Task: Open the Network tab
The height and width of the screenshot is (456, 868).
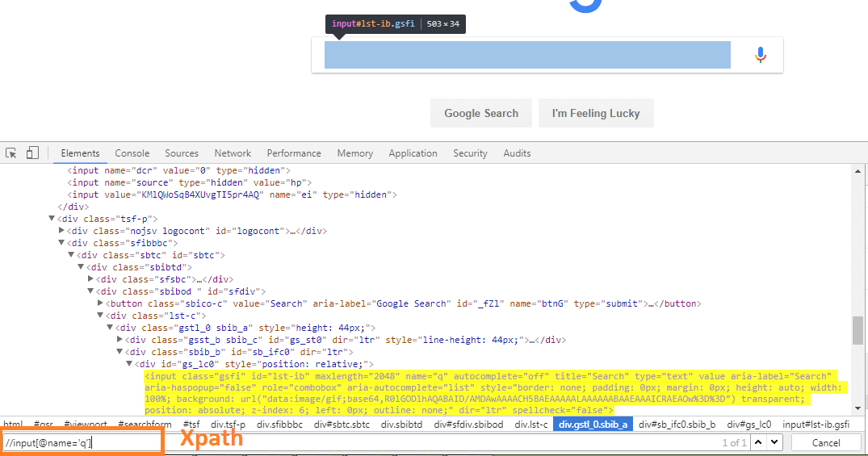Action: pos(233,153)
